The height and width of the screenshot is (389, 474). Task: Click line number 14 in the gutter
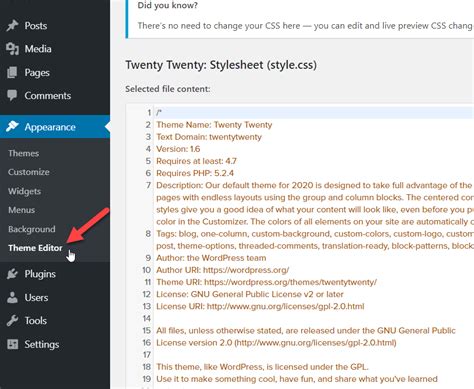click(147, 318)
